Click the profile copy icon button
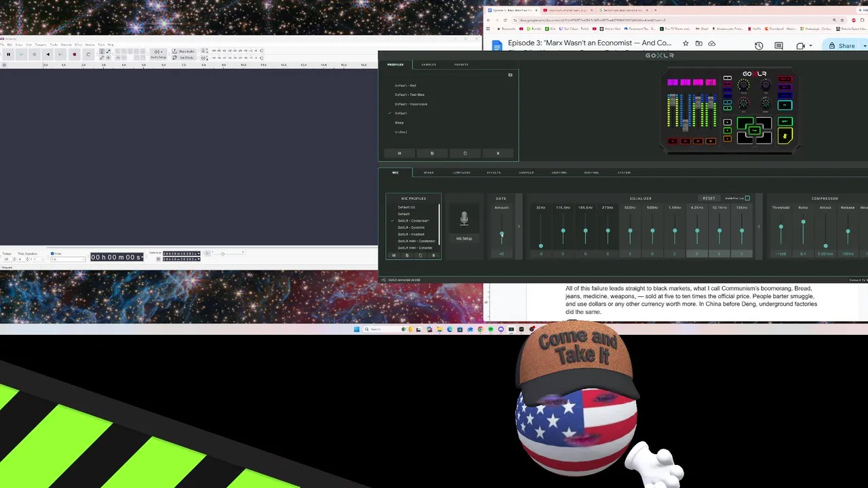 point(465,153)
